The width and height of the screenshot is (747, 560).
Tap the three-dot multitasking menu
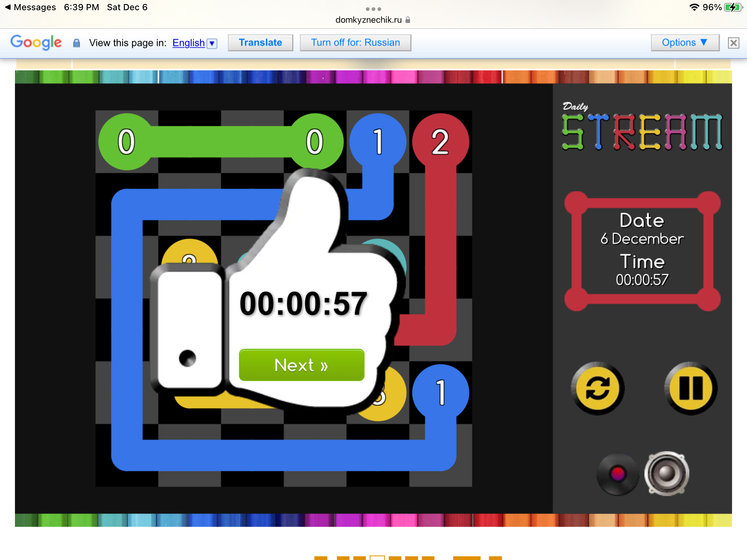click(x=373, y=9)
